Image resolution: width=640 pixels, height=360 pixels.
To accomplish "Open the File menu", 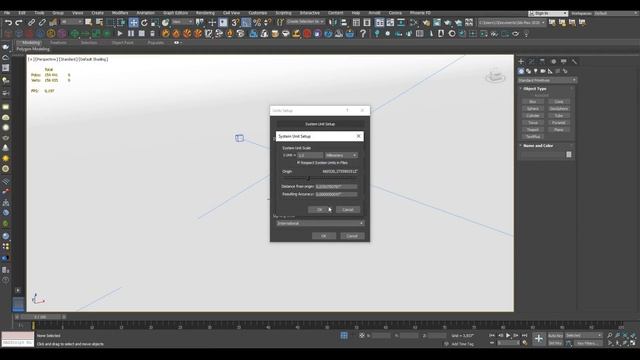I will click(7, 13).
